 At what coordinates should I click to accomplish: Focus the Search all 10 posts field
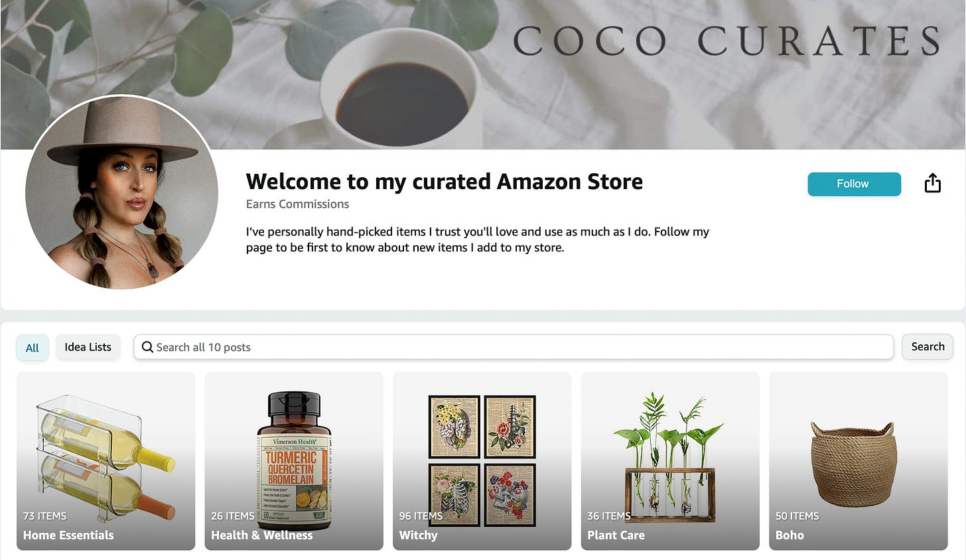(514, 347)
